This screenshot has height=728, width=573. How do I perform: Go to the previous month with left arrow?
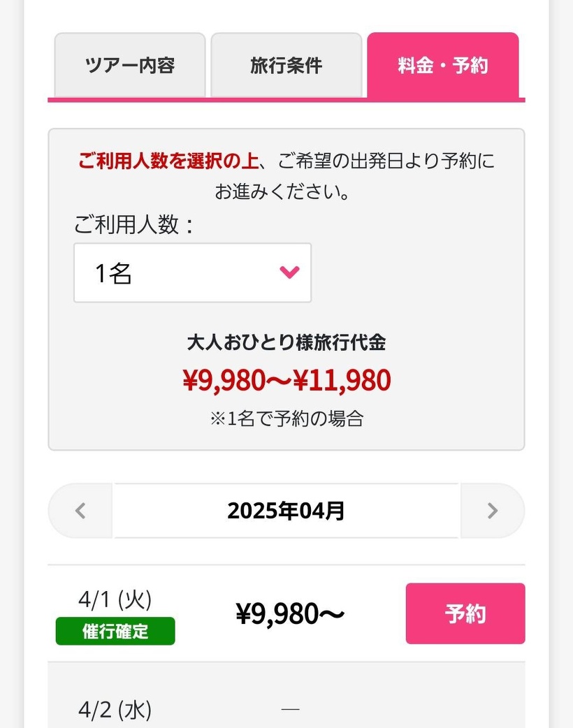(80, 511)
